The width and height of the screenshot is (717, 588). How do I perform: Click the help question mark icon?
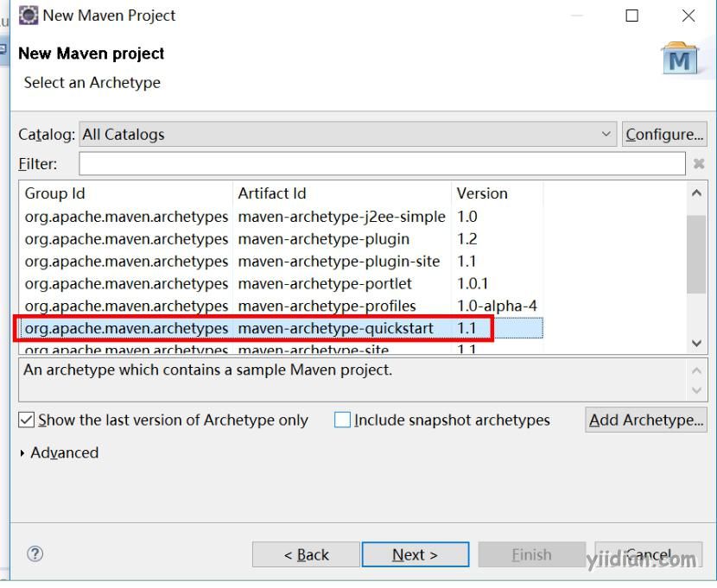(x=35, y=553)
